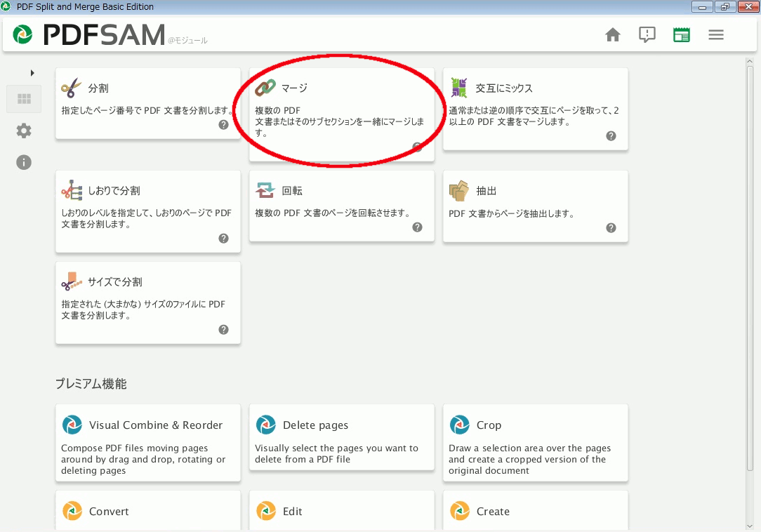Open Edit premium feature title
The image size is (761, 532).
(x=293, y=512)
